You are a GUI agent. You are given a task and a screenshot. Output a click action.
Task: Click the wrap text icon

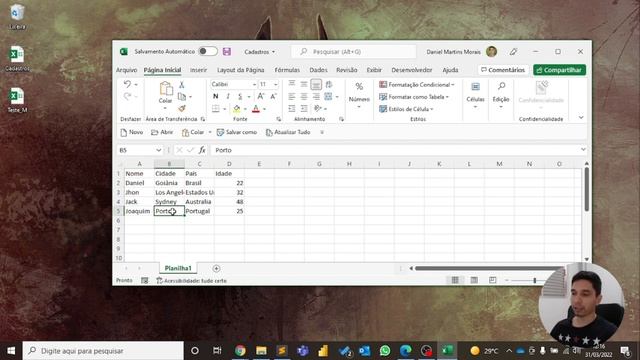[329, 84]
